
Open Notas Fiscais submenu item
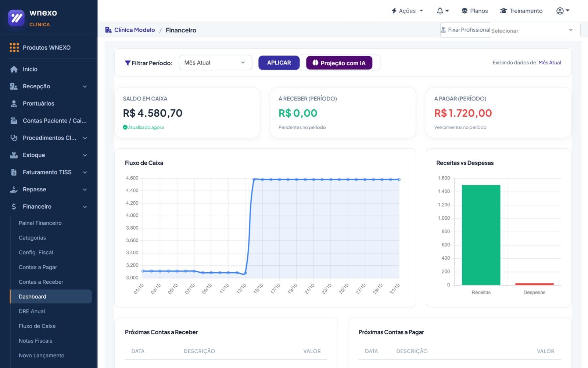(x=36, y=341)
